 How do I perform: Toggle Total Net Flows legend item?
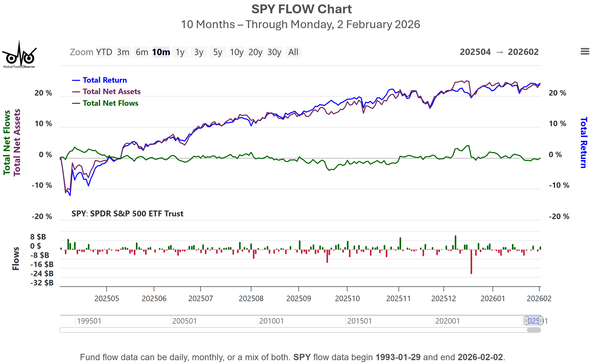tap(110, 103)
